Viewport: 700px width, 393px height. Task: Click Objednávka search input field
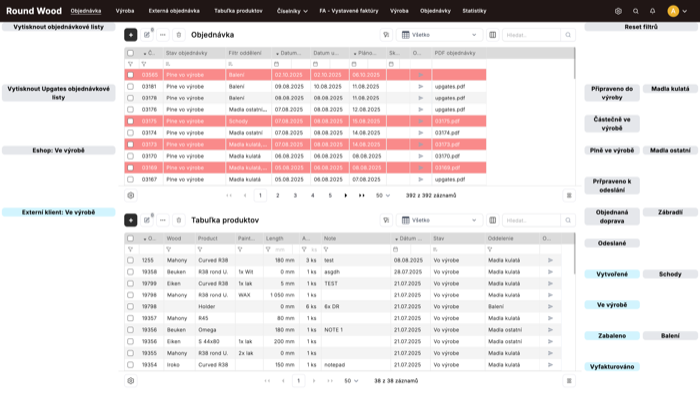(x=532, y=35)
